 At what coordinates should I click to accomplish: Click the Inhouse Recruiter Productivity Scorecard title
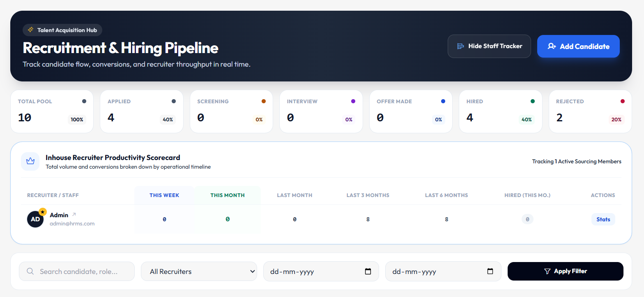(113, 158)
